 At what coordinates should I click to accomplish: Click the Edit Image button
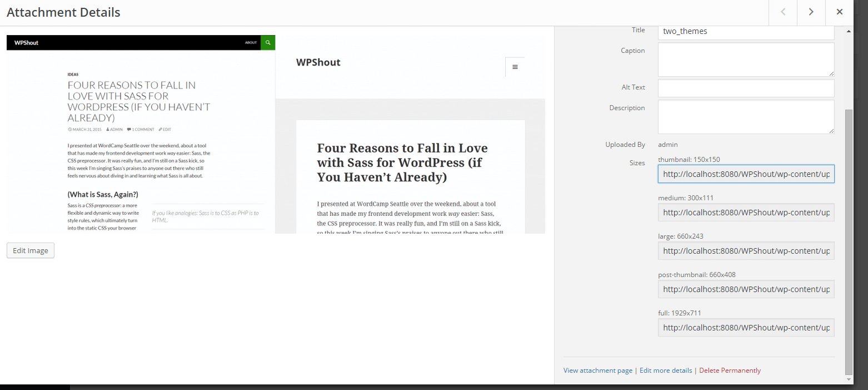click(x=31, y=250)
